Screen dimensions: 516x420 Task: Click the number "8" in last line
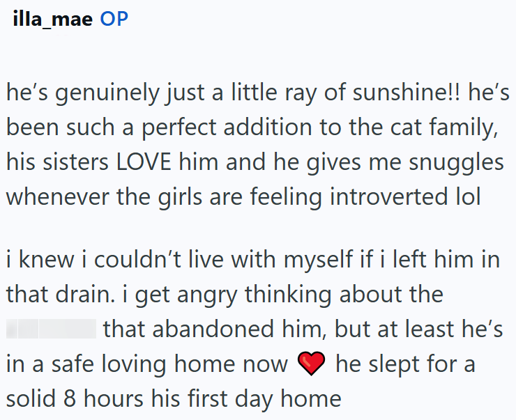click(x=70, y=398)
